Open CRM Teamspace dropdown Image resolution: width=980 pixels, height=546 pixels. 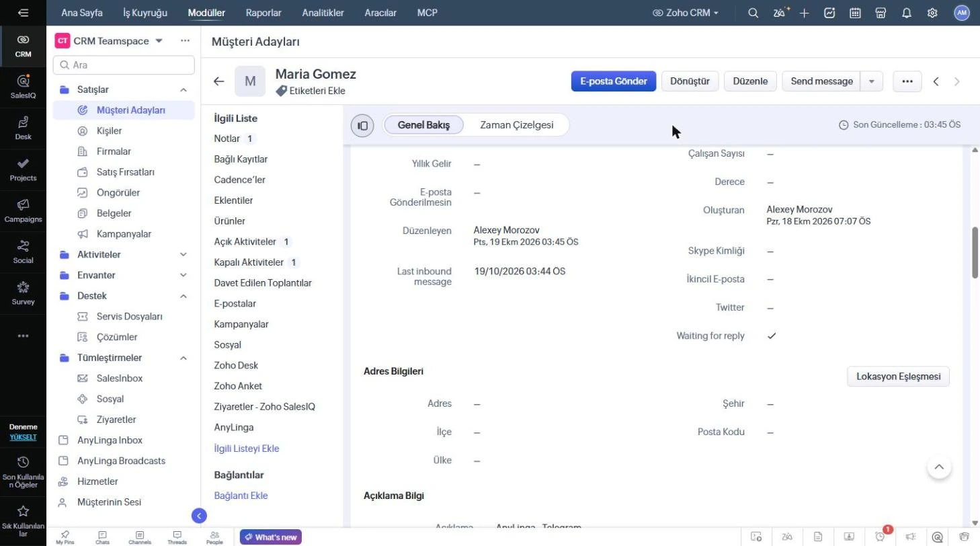159,41
